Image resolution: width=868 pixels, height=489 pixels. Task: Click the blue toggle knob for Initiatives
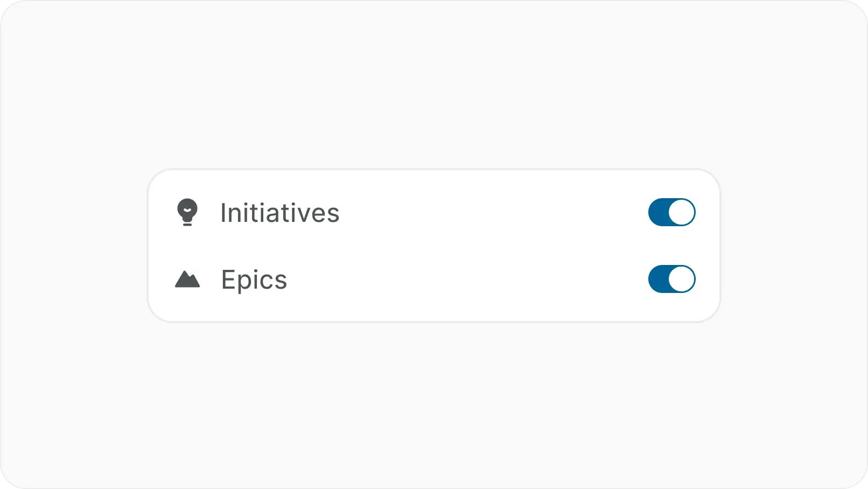click(682, 212)
